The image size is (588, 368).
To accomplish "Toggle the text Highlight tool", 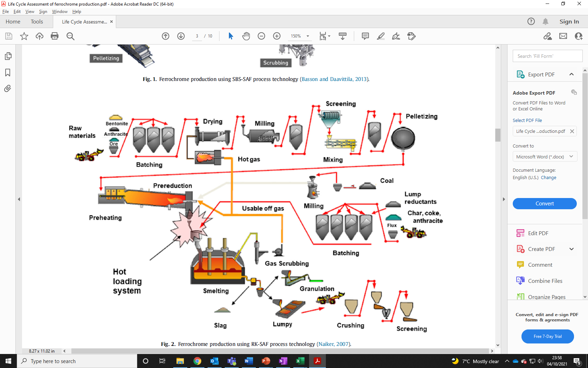I will pyautogui.click(x=380, y=36).
